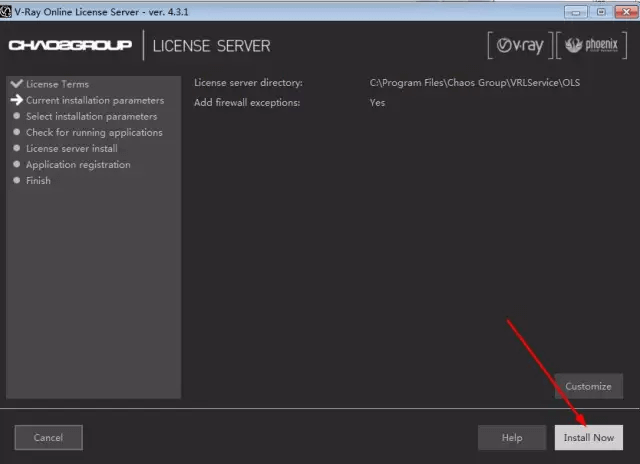Click the arrow beside Current installation parameters
The width and height of the screenshot is (640, 464).
point(17,100)
